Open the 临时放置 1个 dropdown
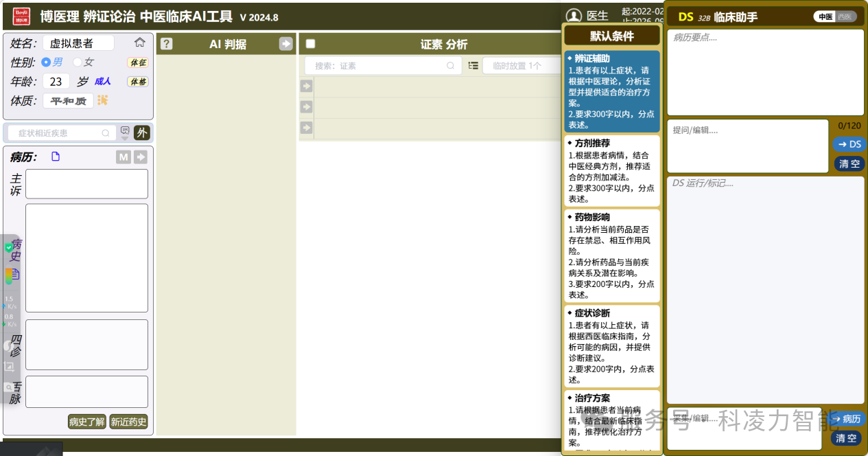Viewport: 868px width, 456px height. (521, 66)
